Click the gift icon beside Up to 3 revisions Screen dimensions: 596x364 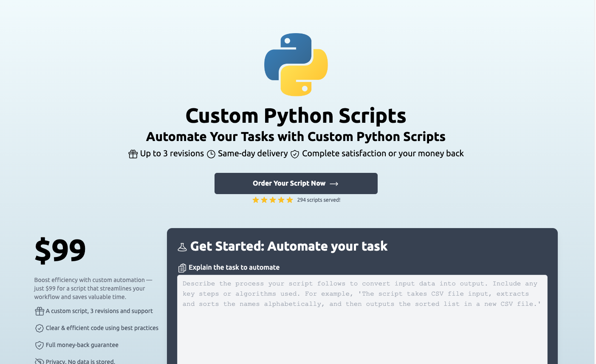133,154
